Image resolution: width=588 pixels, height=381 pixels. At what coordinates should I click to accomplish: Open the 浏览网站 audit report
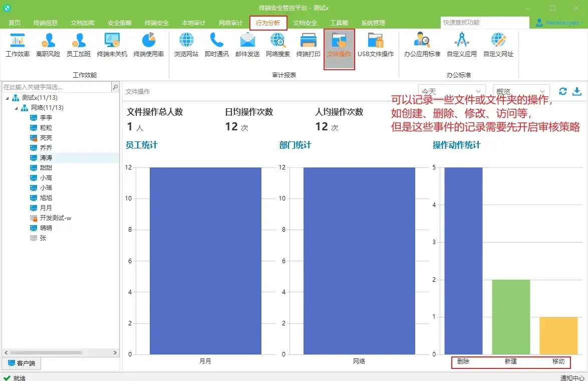(x=186, y=45)
